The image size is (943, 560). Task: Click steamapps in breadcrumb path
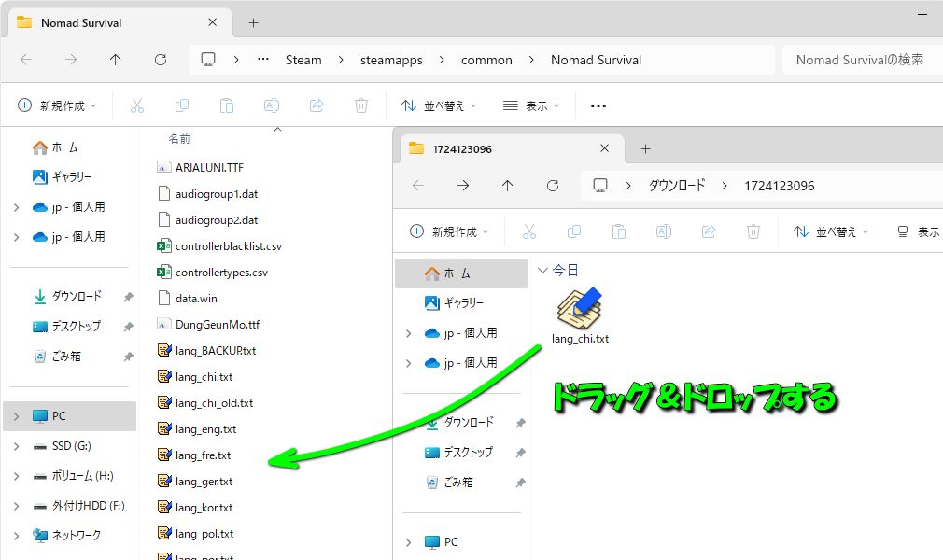pos(391,60)
